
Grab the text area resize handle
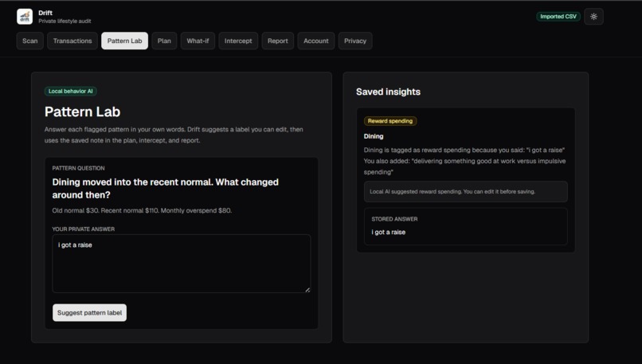pyautogui.click(x=307, y=289)
